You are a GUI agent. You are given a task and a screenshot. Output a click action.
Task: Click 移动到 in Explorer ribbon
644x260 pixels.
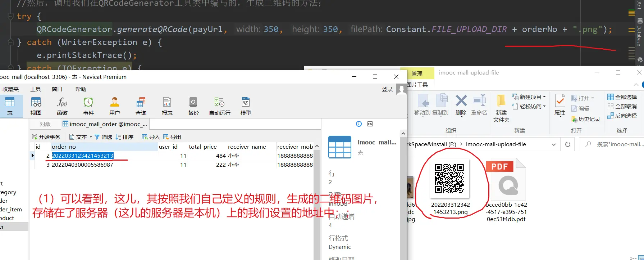coord(423,105)
